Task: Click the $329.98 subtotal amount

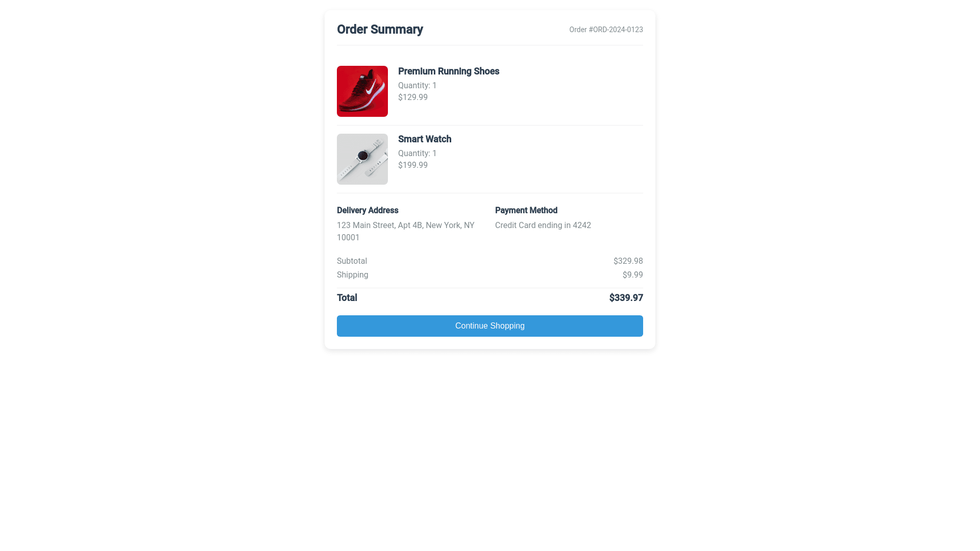Action: [x=628, y=261]
